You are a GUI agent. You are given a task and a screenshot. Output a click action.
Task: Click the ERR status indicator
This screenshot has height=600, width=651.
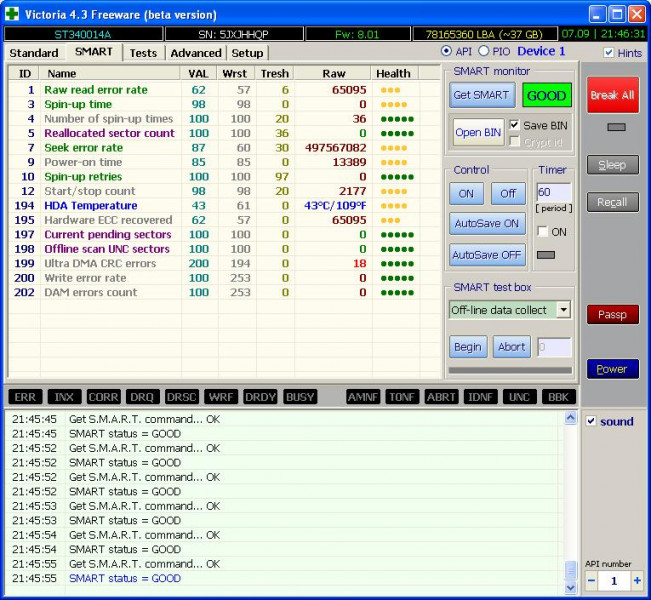[25, 397]
